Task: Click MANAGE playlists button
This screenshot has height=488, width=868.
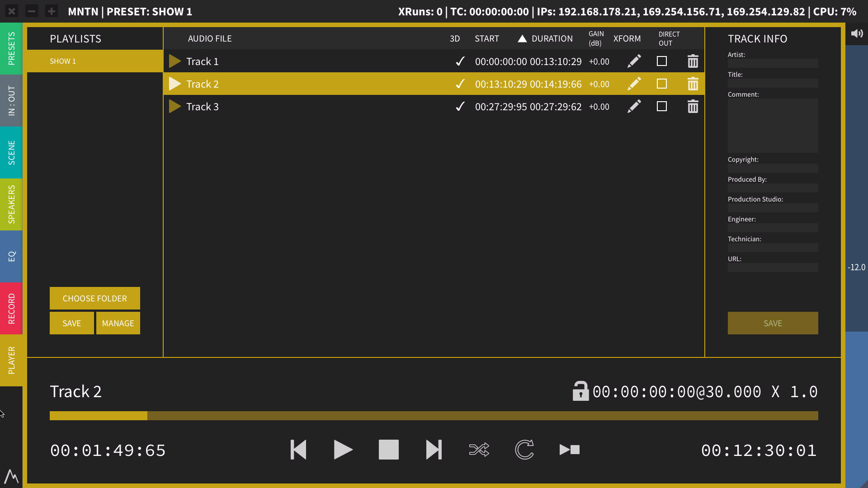Action: coord(118,323)
